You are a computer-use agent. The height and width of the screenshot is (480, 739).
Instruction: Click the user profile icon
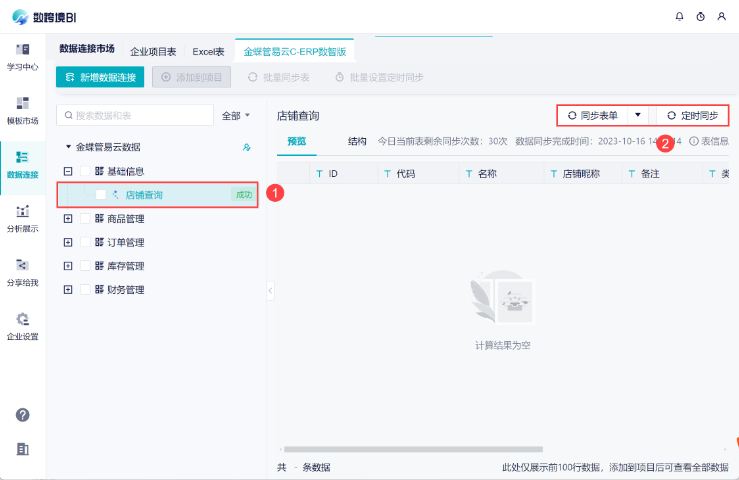722,16
